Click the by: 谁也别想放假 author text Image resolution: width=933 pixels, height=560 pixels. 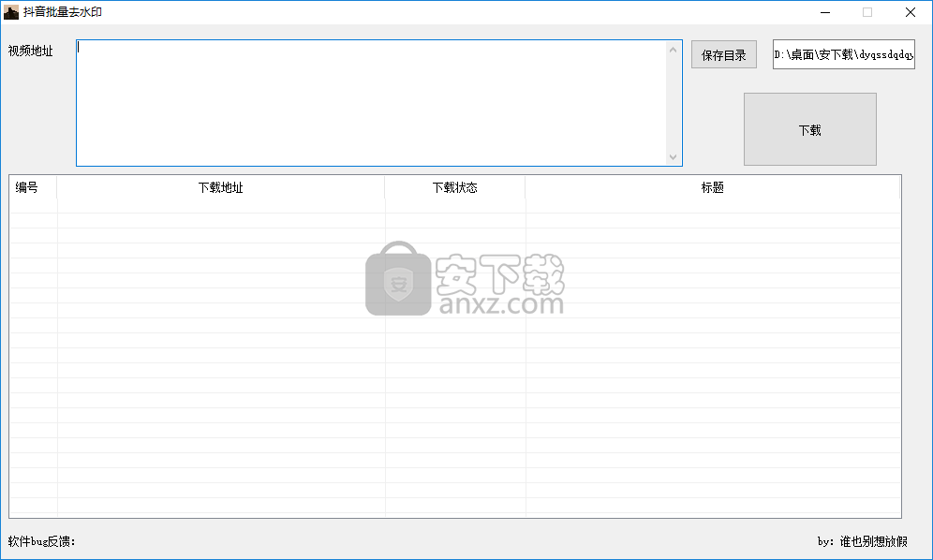coord(862,541)
